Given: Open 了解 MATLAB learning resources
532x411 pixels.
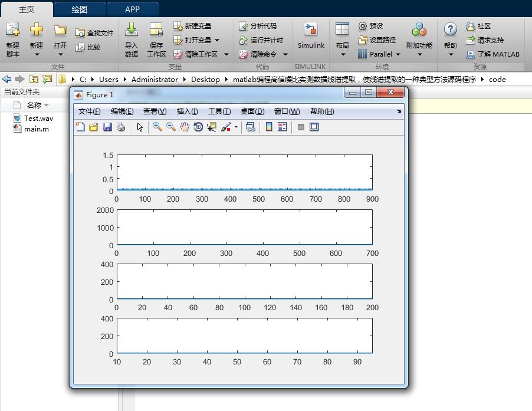Looking at the screenshot, I should (492, 54).
